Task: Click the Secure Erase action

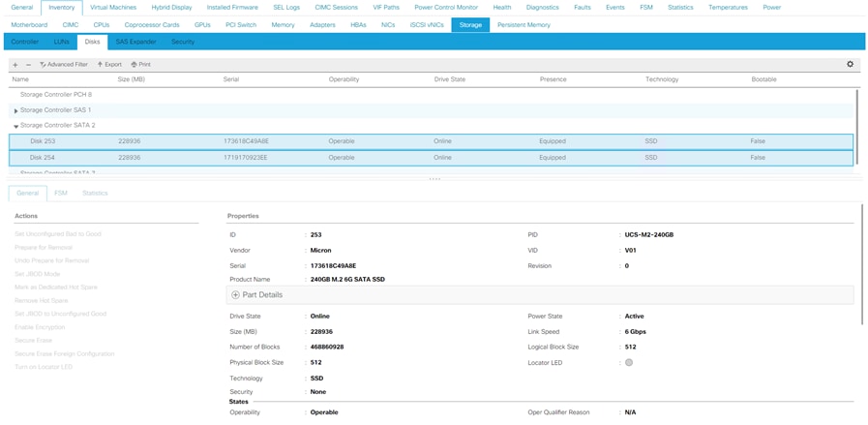Action: tap(33, 340)
